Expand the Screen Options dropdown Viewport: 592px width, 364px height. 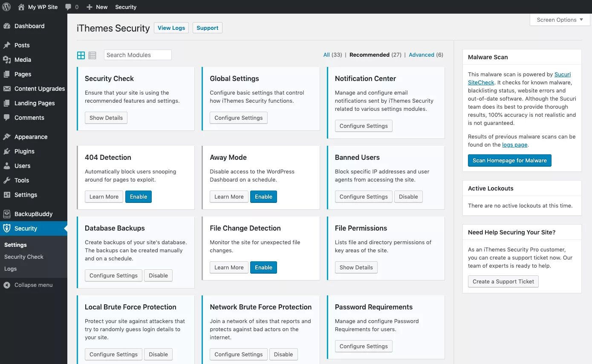click(x=560, y=20)
